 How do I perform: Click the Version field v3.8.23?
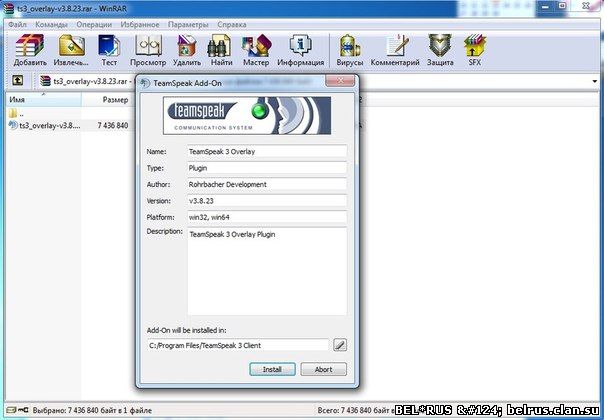tap(267, 201)
